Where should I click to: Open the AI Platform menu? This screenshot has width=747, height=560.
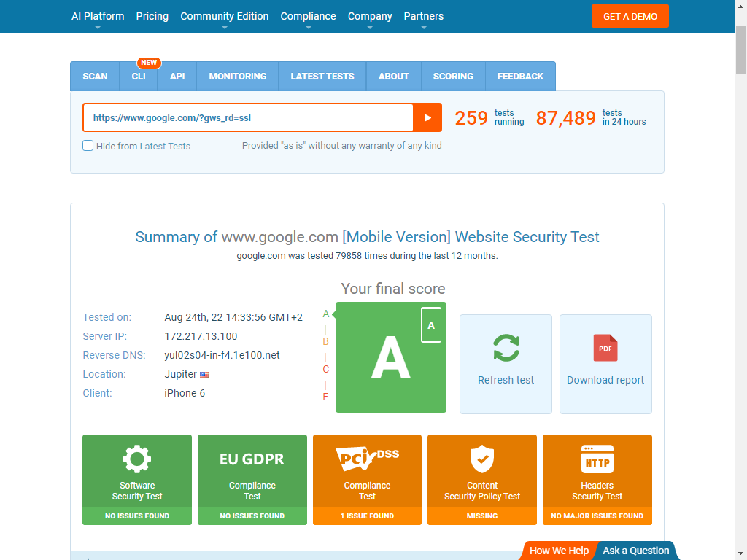[x=98, y=16]
